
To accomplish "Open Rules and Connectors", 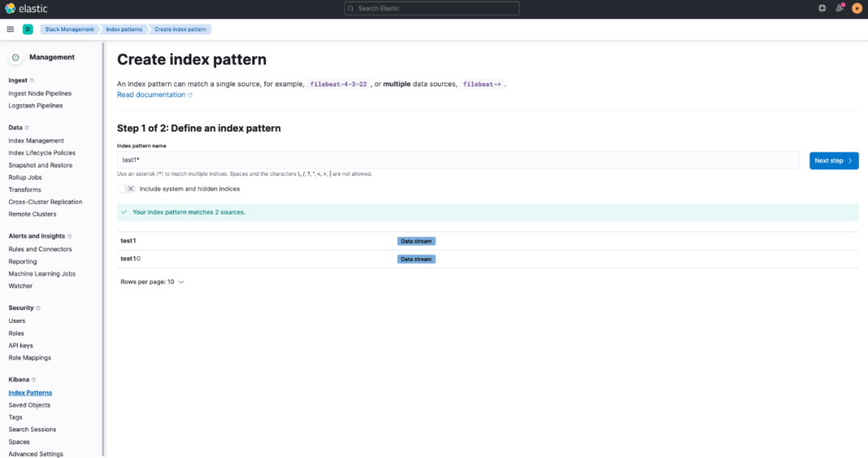I will (40, 249).
